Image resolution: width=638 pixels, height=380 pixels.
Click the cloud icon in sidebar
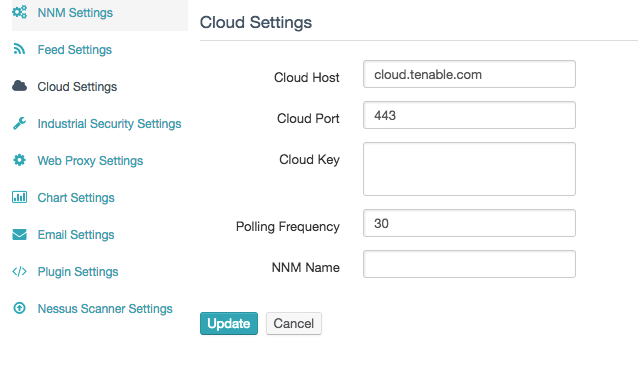tap(20, 86)
